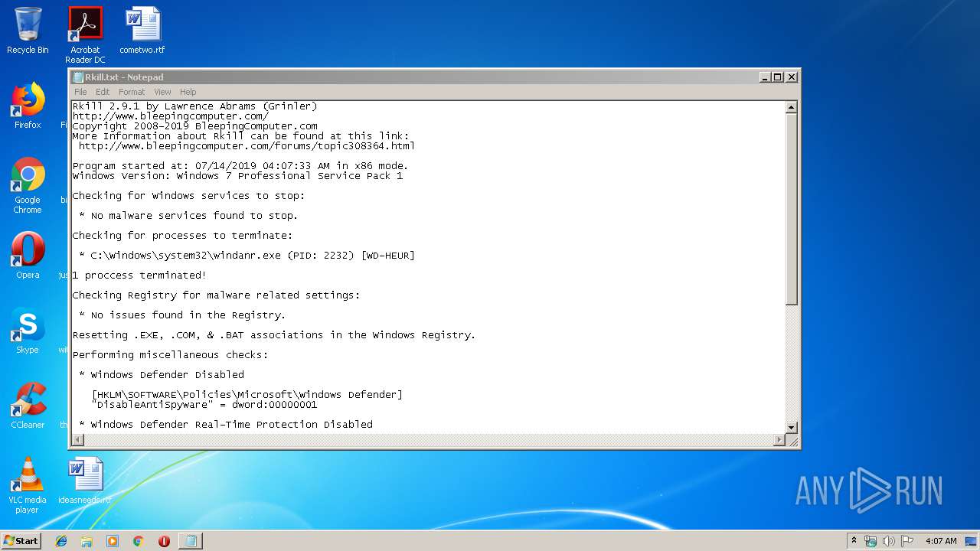Click 'Resetting .EXE, .COM, & .BAT associations' line
Image resolution: width=980 pixels, height=551 pixels.
click(x=274, y=335)
